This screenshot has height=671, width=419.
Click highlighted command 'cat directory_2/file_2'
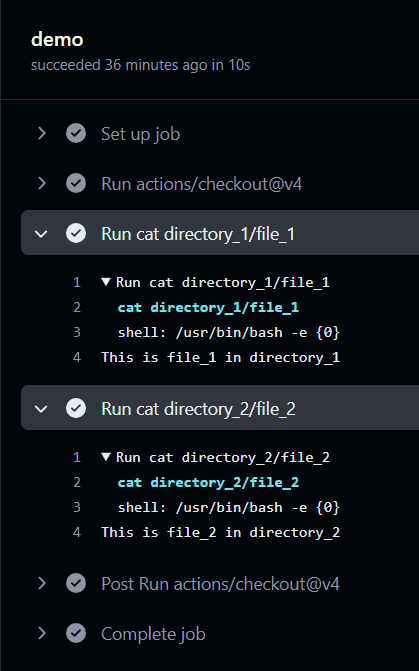point(208,483)
